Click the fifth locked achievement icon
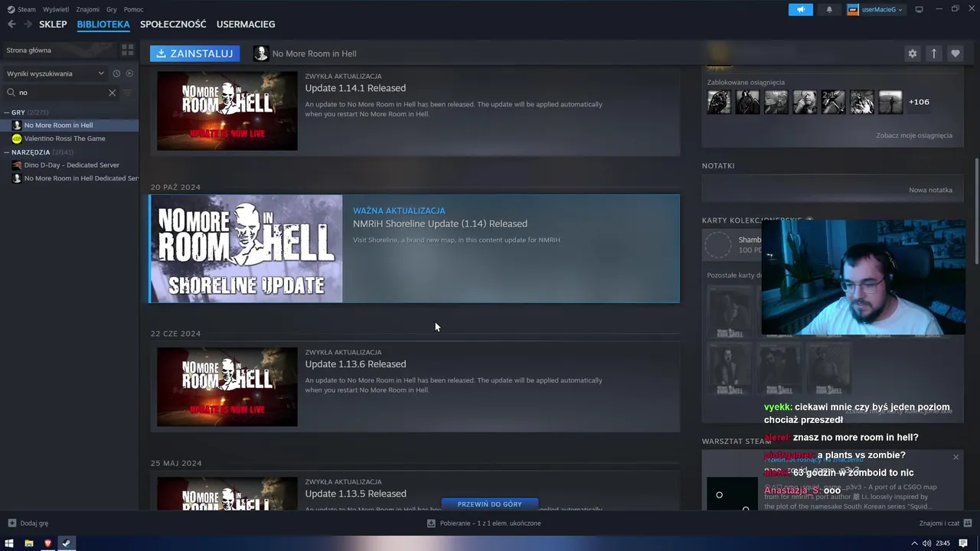The width and height of the screenshot is (980, 551). pos(833,102)
